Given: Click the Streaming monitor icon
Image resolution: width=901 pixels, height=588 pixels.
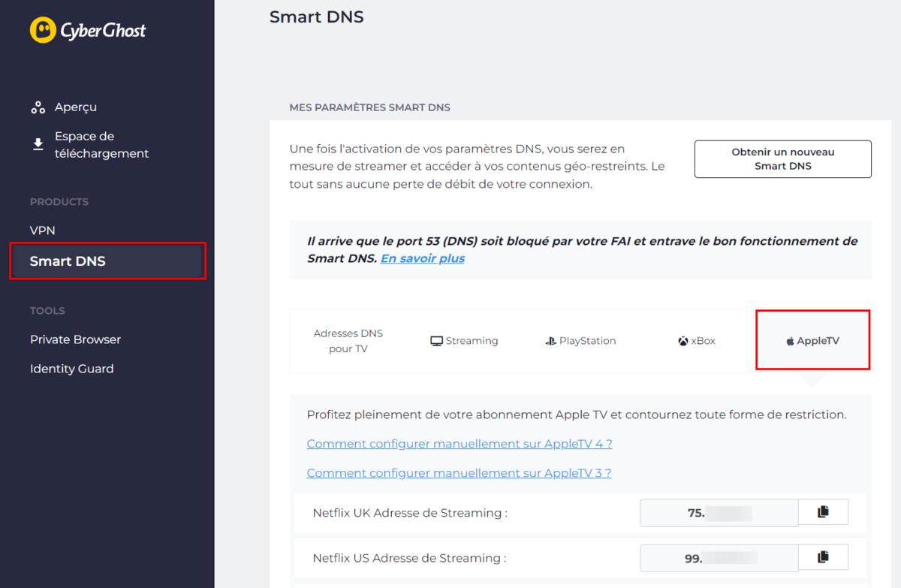Looking at the screenshot, I should [436, 341].
